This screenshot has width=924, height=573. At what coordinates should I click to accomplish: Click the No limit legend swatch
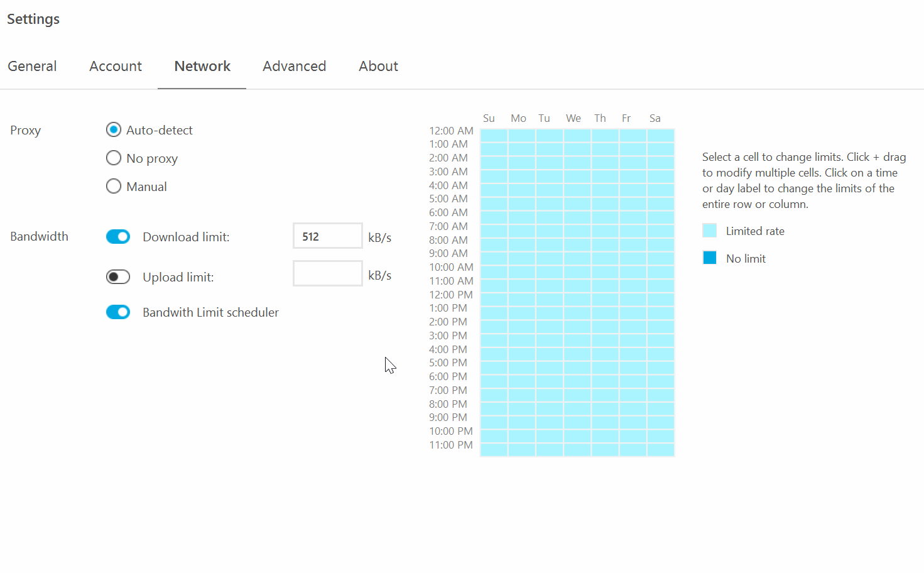709,258
